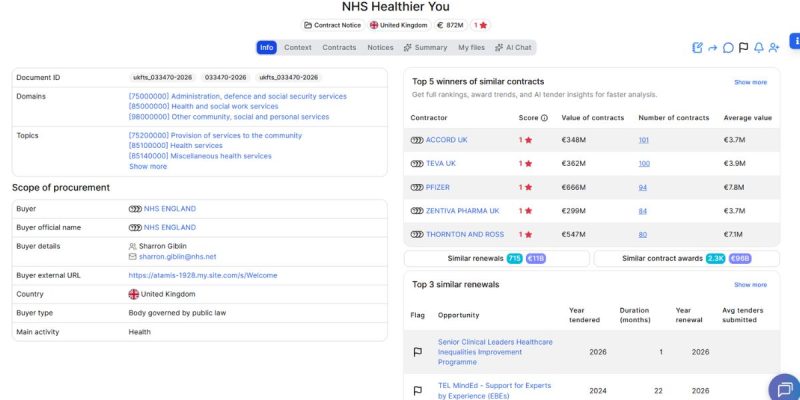Show more top winners of similar contracts
Screen dimensions: 800x400
pyautogui.click(x=750, y=82)
